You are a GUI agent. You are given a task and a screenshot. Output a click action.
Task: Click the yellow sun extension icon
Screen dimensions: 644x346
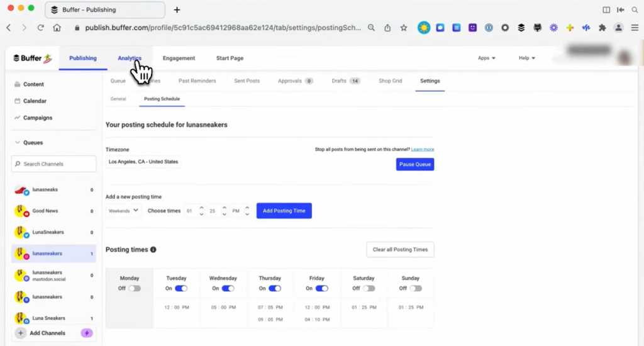point(424,28)
